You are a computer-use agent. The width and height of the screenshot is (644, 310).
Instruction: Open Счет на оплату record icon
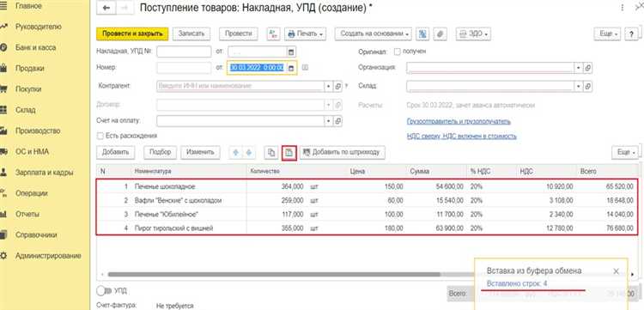pyautogui.click(x=338, y=121)
